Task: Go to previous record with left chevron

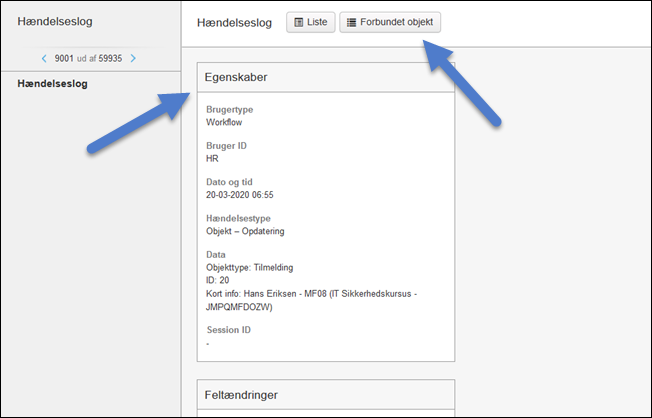Action: click(44, 58)
